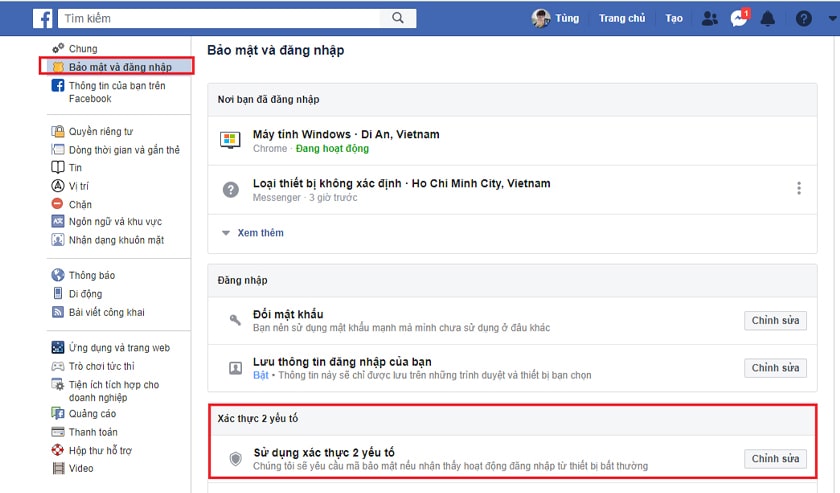
Task: Click the Windows computer device icon
Action: 230,140
